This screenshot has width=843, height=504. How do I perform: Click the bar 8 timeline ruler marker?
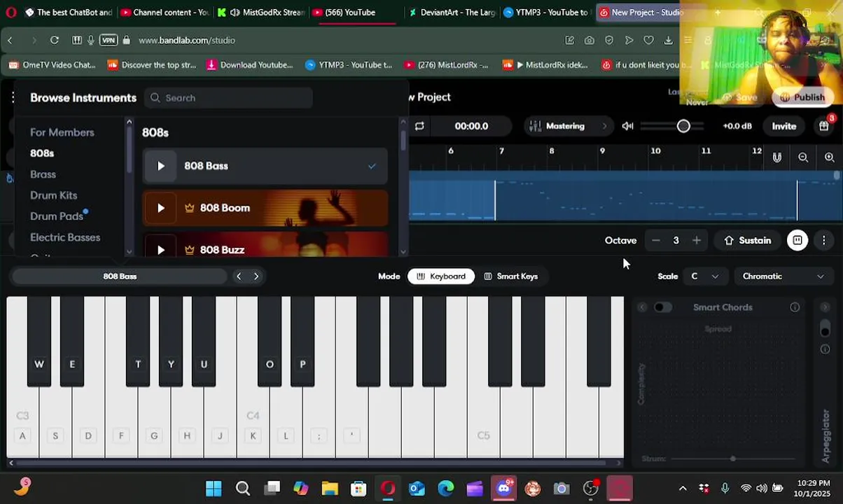point(552,151)
